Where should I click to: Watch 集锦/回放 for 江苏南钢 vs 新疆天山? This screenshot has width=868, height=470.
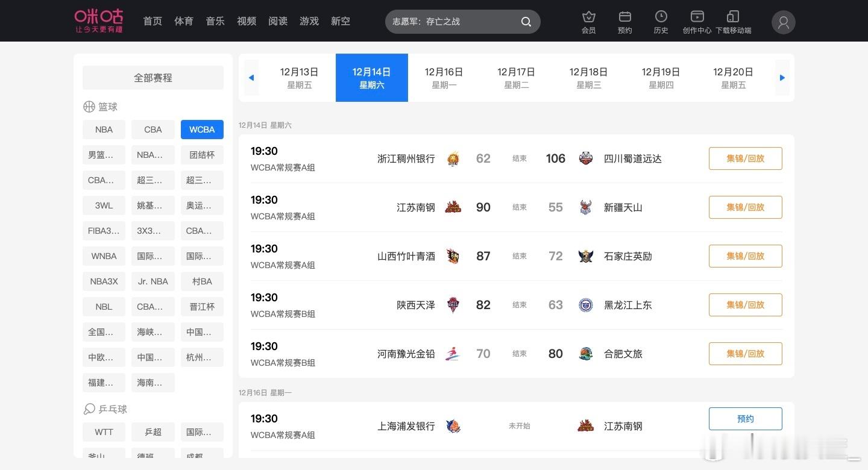(746, 207)
